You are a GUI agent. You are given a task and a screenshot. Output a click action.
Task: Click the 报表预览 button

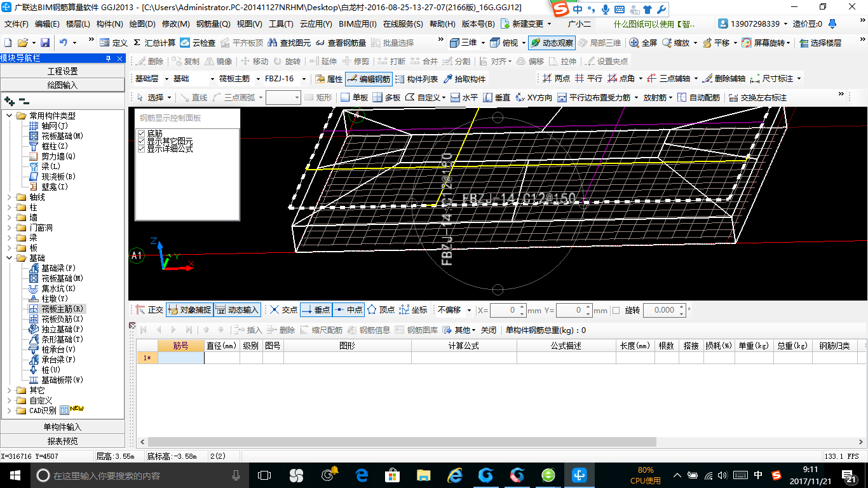(x=62, y=441)
